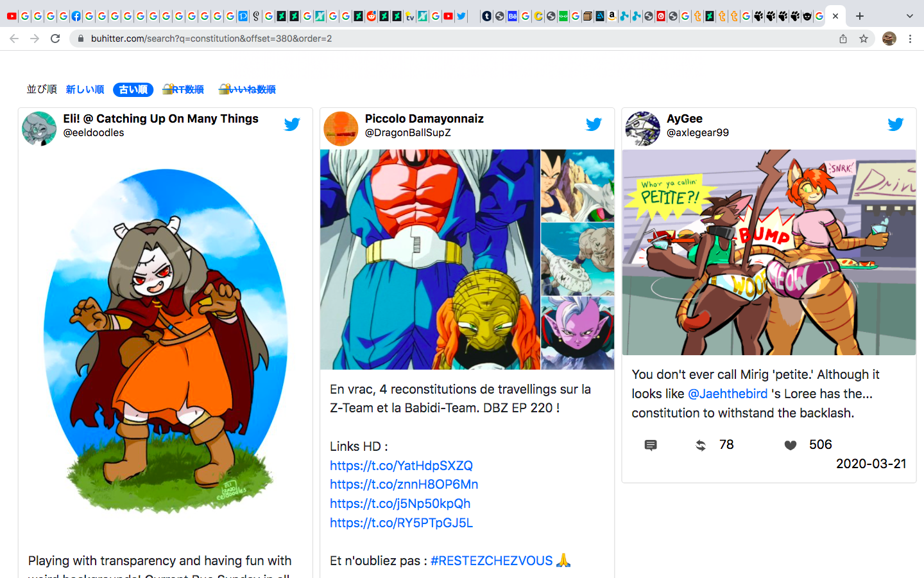Switch to the black devil face tab
This screenshot has height=578, width=924.
click(807, 16)
